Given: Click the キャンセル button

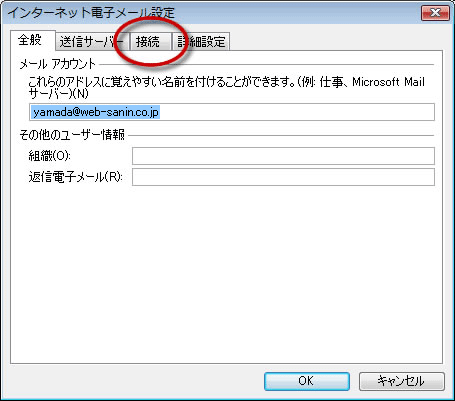Looking at the screenshot, I should coord(402,381).
